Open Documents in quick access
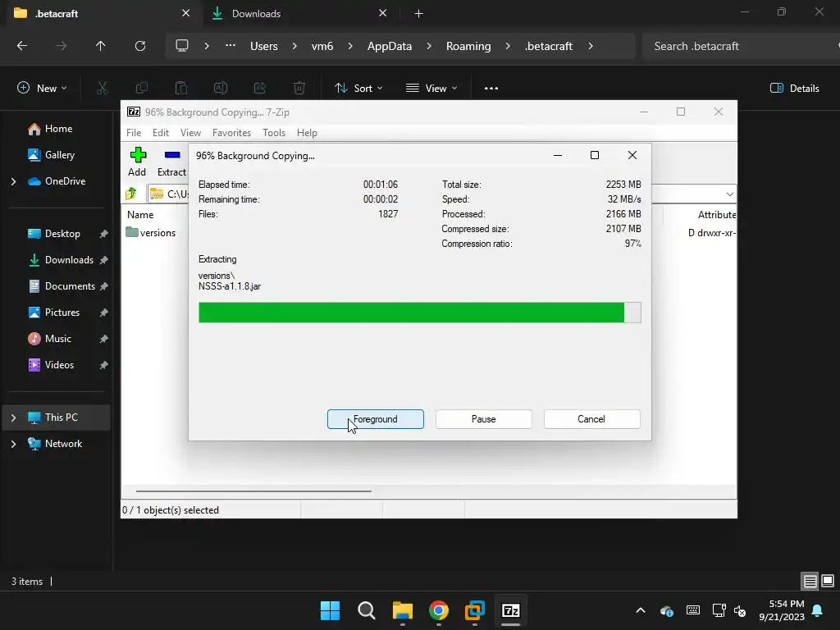This screenshot has width=840, height=630. click(70, 286)
